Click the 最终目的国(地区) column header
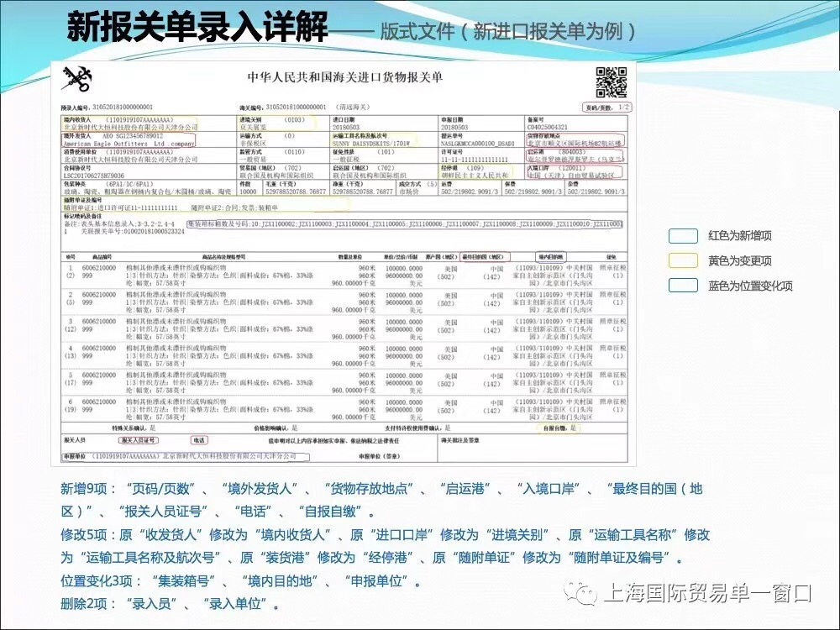Image resolution: width=840 pixels, height=630 pixels. (487, 256)
